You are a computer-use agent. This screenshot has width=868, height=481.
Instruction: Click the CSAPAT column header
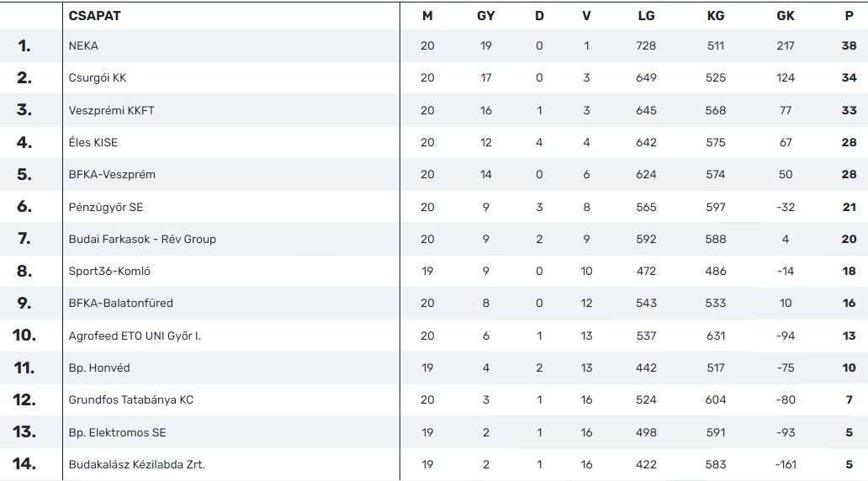[94, 16]
